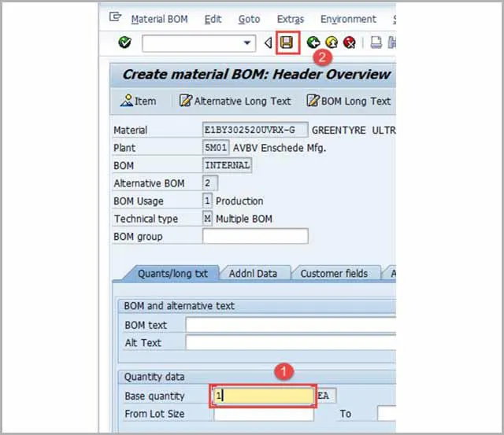The width and height of the screenshot is (504, 435).
Task: Click the BOM field INTERNAL
Action: [228, 165]
